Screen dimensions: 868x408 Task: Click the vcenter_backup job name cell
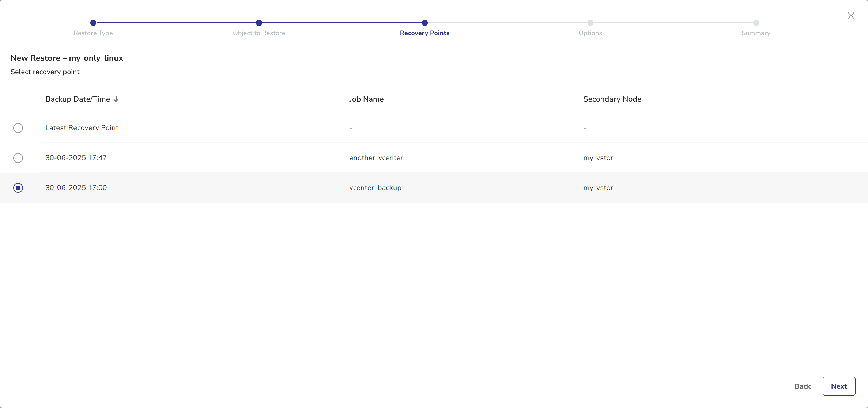pos(375,188)
